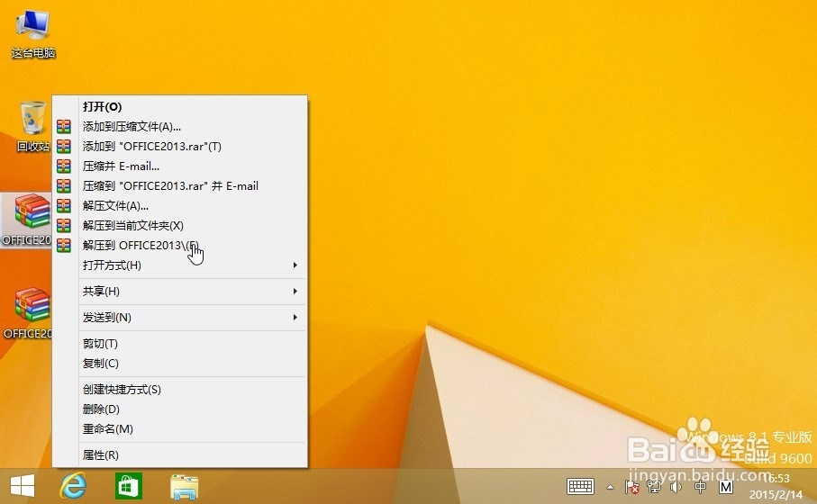Select the lower OFFICE2013 archive desktop icon
This screenshot has height=504, width=817.
tap(27, 313)
